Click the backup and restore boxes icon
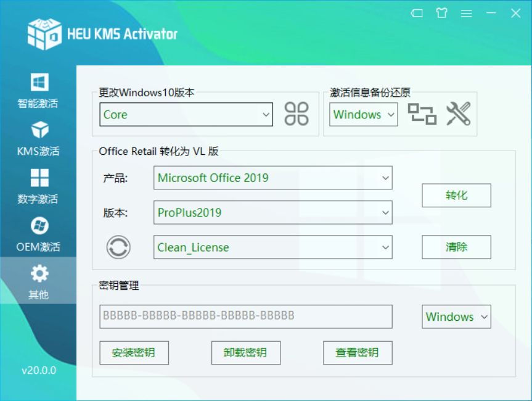 pyautogui.click(x=422, y=114)
